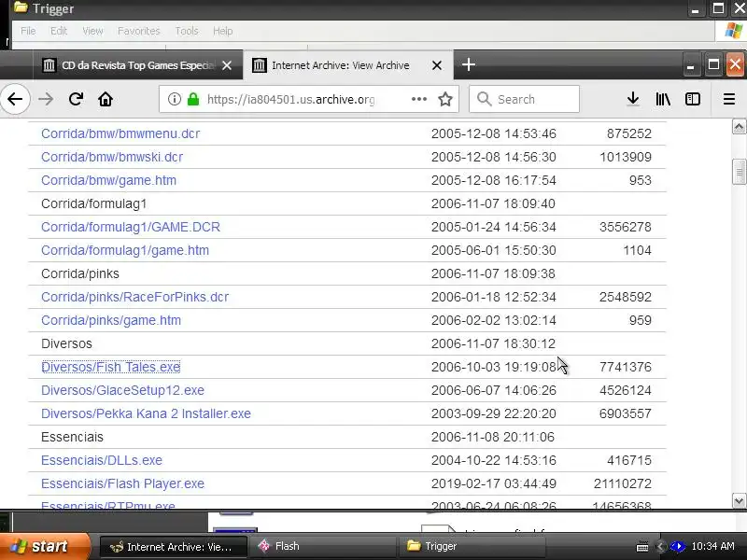Open View menu in Trigger window
Viewport: 747px width, 560px height.
(x=92, y=31)
